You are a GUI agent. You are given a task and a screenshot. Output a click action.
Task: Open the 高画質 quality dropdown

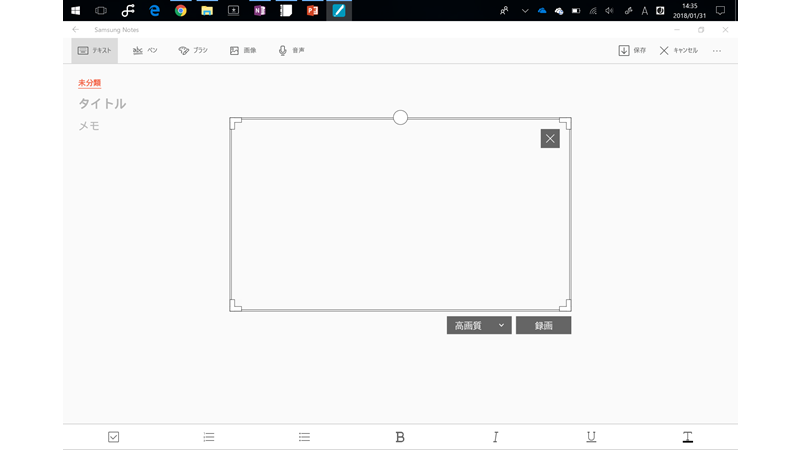(479, 326)
